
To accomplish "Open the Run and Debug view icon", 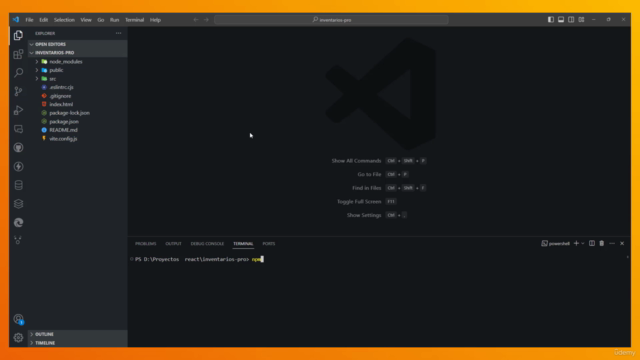I will pyautogui.click(x=18, y=110).
